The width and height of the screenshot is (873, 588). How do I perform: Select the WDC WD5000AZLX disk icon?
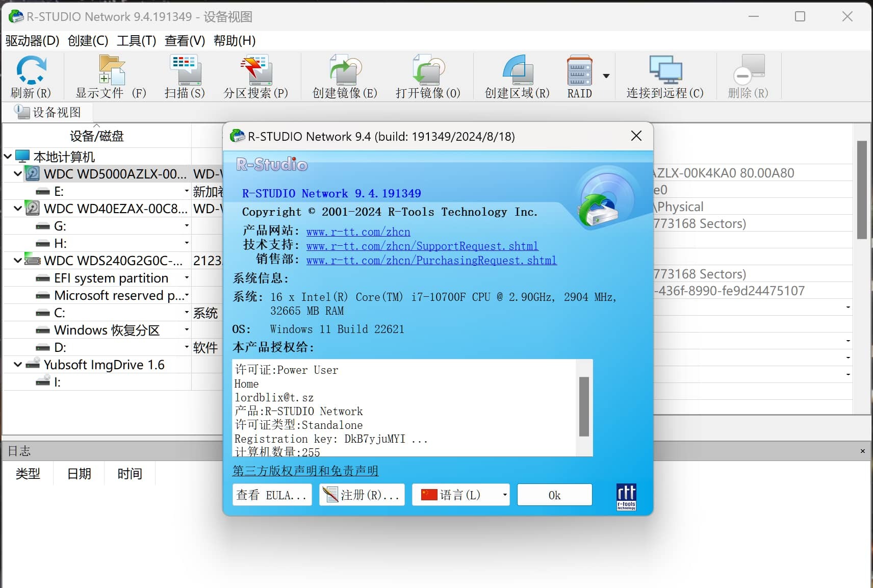[x=32, y=173]
